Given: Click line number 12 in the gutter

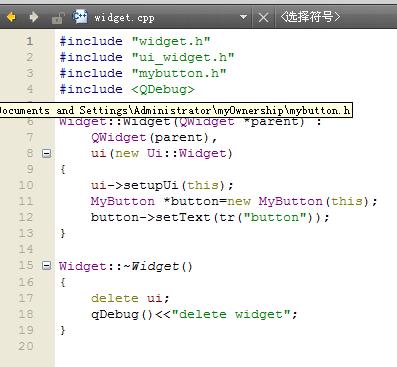Looking at the screenshot, I should [26, 217].
